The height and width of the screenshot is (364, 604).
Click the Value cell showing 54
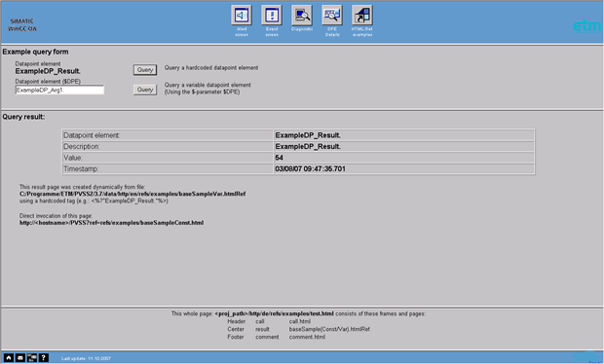[403, 158]
